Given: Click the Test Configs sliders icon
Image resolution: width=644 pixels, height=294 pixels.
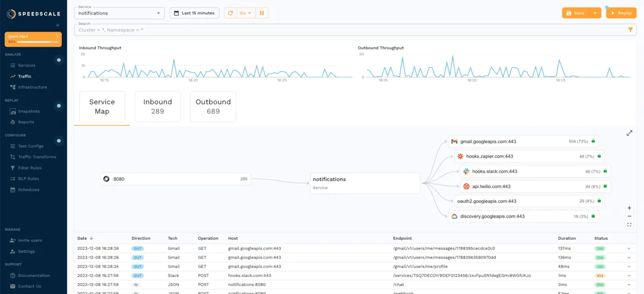Looking at the screenshot, I should (13, 146).
